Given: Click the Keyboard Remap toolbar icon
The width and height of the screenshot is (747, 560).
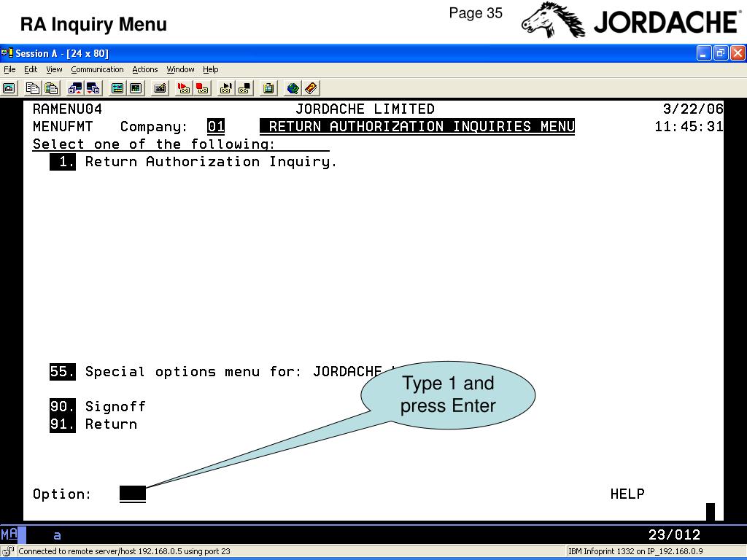Looking at the screenshot, I should (x=160, y=88).
